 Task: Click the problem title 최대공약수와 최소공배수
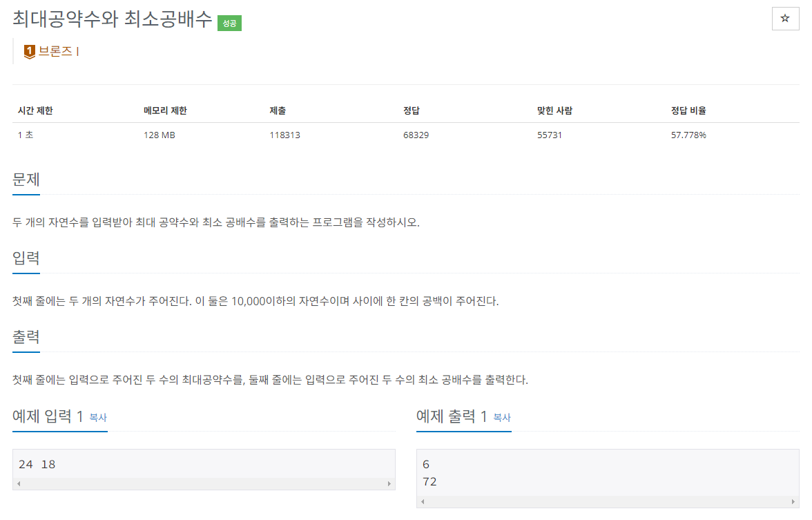(113, 19)
